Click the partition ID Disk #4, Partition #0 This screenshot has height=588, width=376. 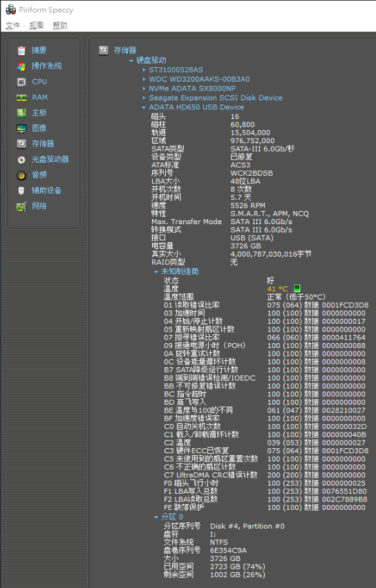point(247,526)
